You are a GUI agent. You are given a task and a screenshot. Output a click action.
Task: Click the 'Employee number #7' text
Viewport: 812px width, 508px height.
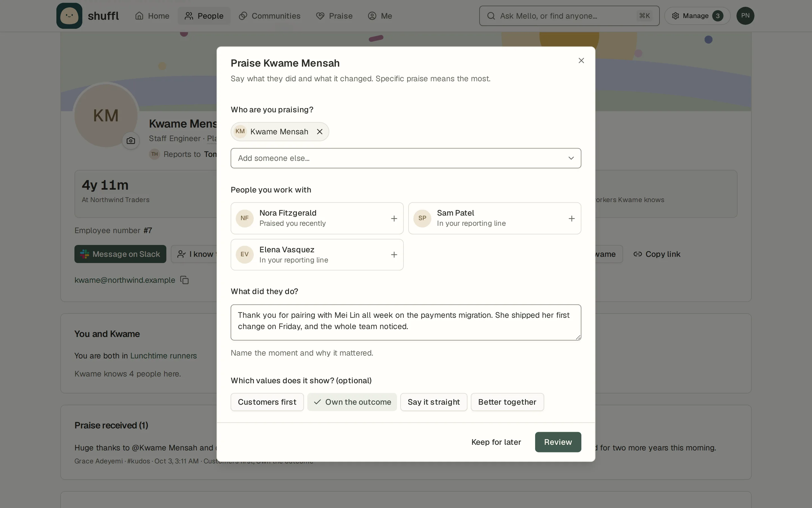(113, 231)
